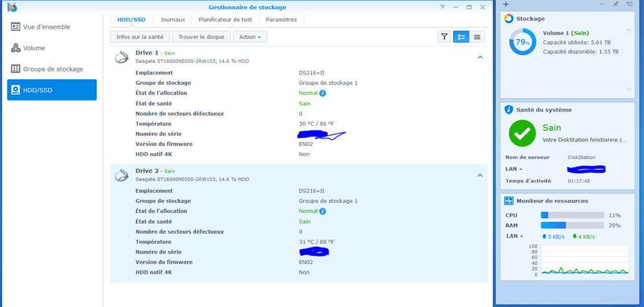Image resolution: width=644 pixels, height=307 pixels.
Task: Click the HDD/SSD disk icon in sidebar
Action: coord(16,90)
